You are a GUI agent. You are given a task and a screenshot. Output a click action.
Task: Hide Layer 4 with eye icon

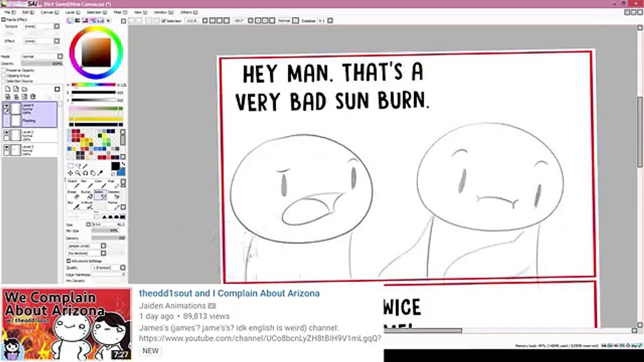tap(7, 106)
